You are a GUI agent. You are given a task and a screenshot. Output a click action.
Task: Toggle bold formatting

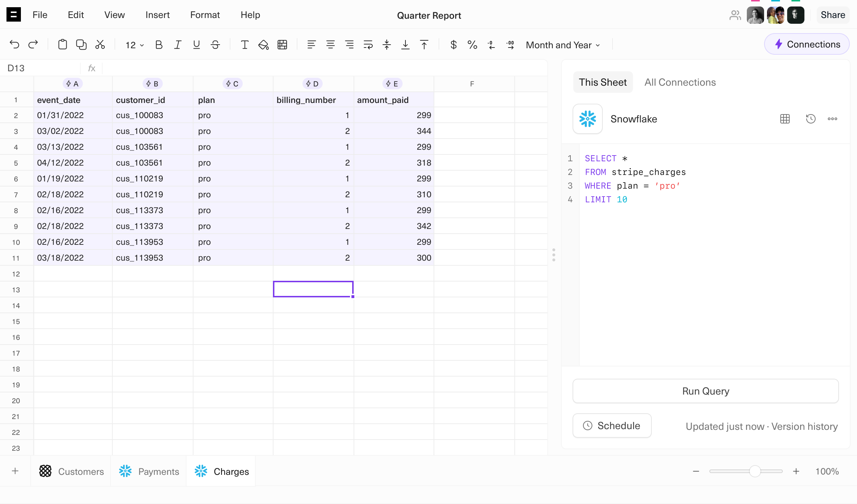coord(158,45)
